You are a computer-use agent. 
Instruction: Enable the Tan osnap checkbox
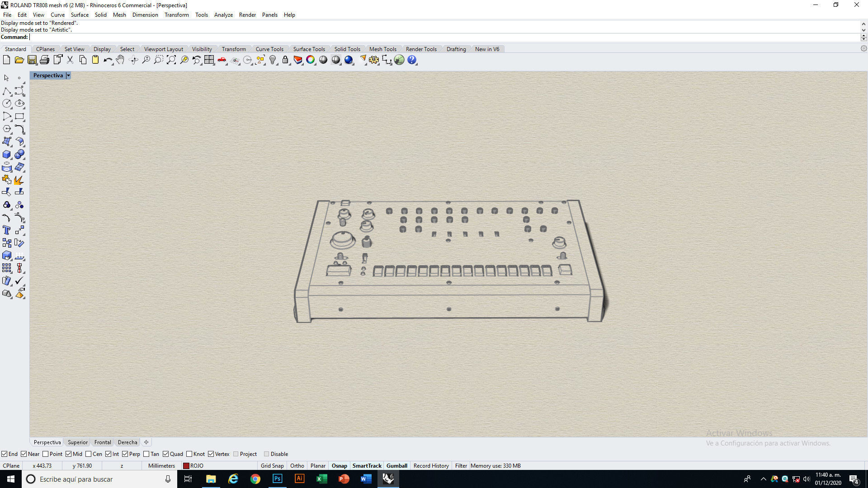click(146, 454)
